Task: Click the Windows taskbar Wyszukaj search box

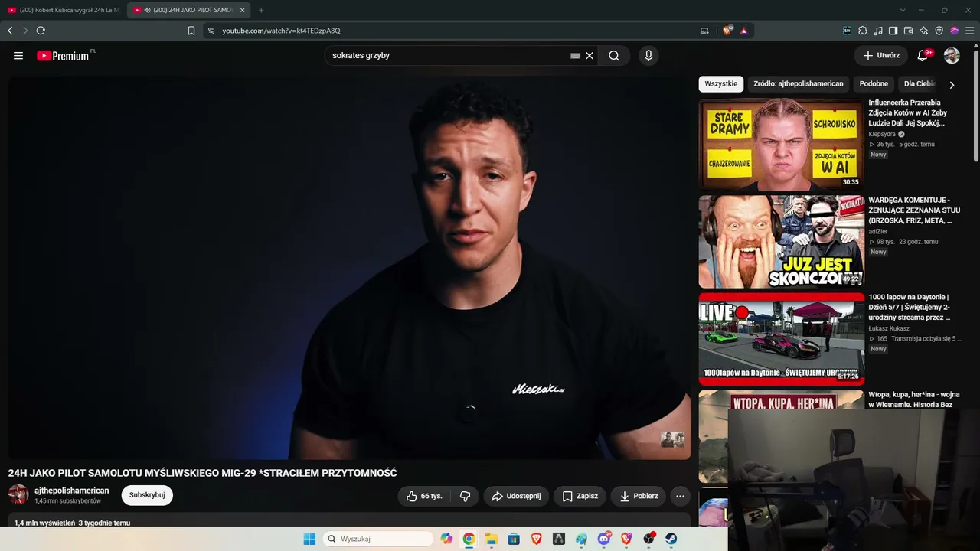Action: (378, 539)
